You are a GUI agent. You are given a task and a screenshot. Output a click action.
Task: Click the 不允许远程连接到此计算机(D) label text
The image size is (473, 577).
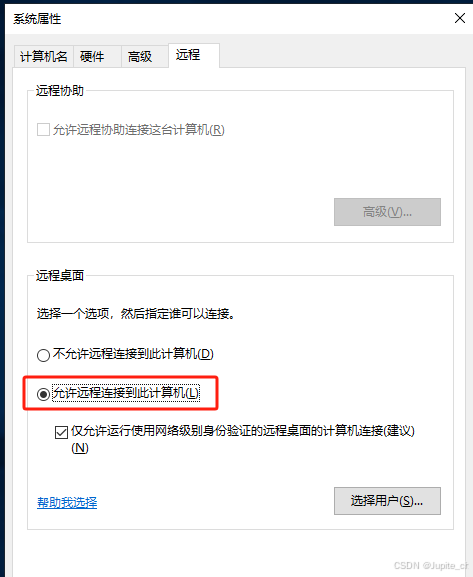click(133, 354)
